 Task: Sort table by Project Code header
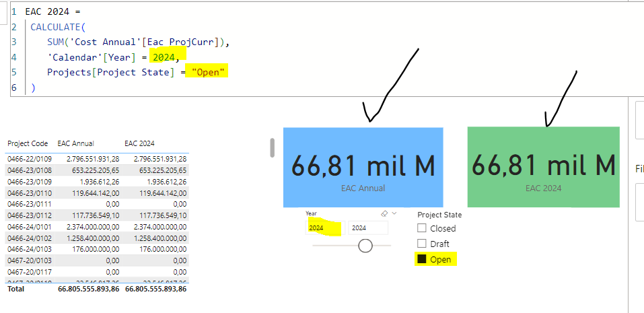[x=28, y=143]
